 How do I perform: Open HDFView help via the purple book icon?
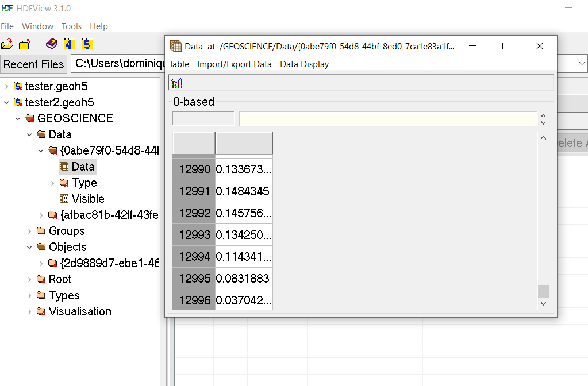51,44
